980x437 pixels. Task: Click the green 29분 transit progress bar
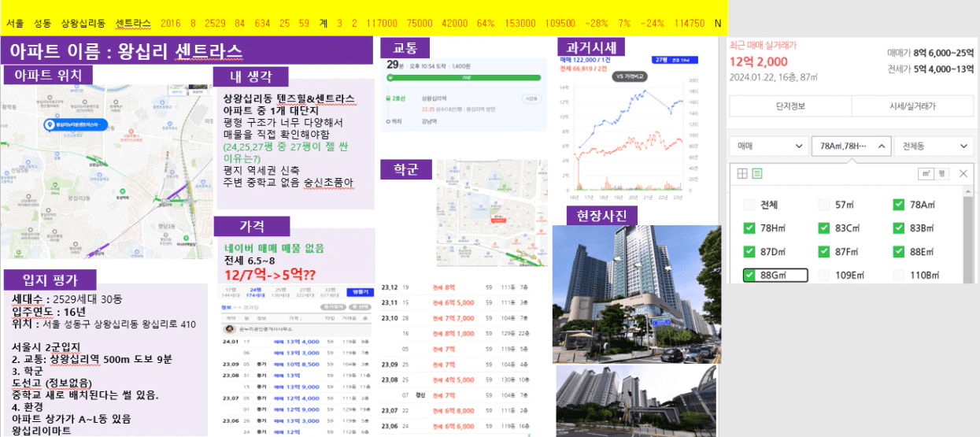point(464,78)
